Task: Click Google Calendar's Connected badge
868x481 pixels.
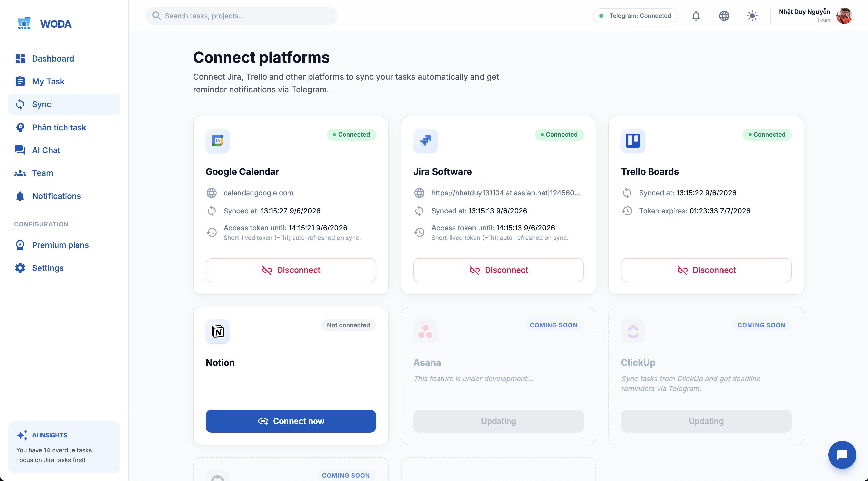Action: pyautogui.click(x=351, y=134)
